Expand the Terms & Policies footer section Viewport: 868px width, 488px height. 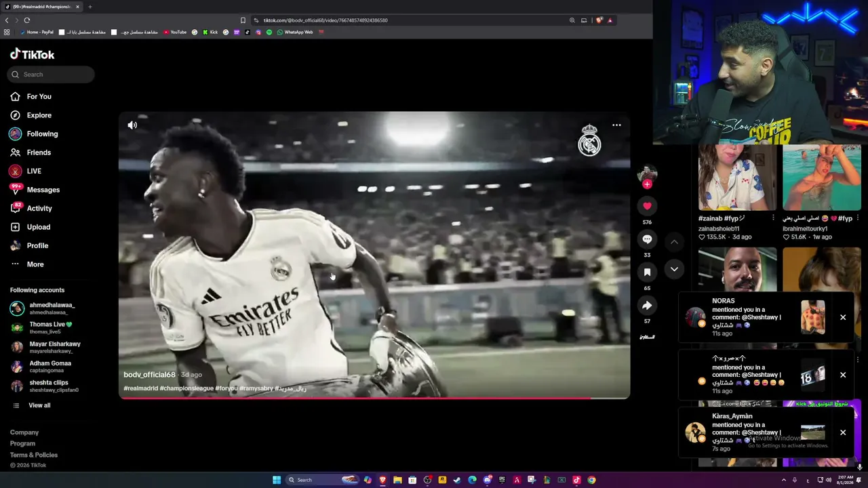(x=34, y=455)
